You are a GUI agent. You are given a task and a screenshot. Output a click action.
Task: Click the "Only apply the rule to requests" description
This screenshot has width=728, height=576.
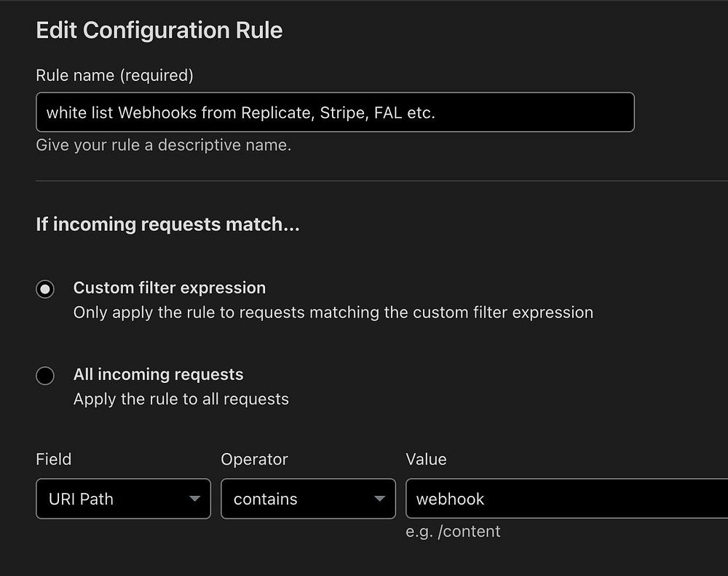point(333,312)
